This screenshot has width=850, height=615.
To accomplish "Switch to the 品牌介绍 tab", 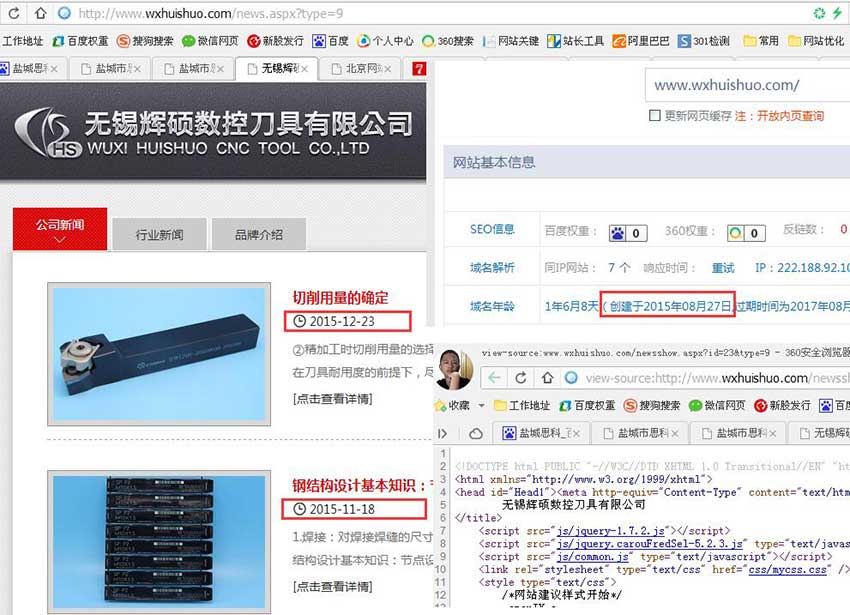I will 258,235.
